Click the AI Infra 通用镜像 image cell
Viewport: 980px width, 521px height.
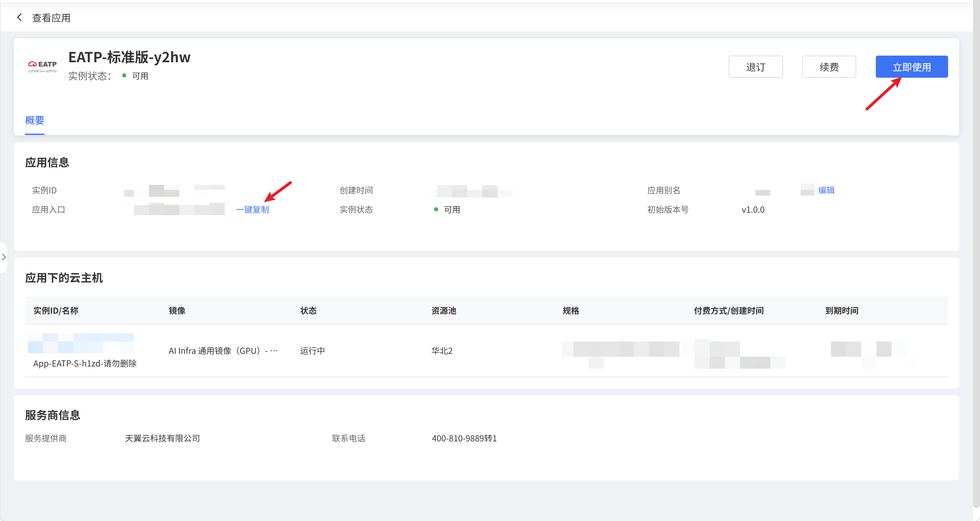coord(223,351)
